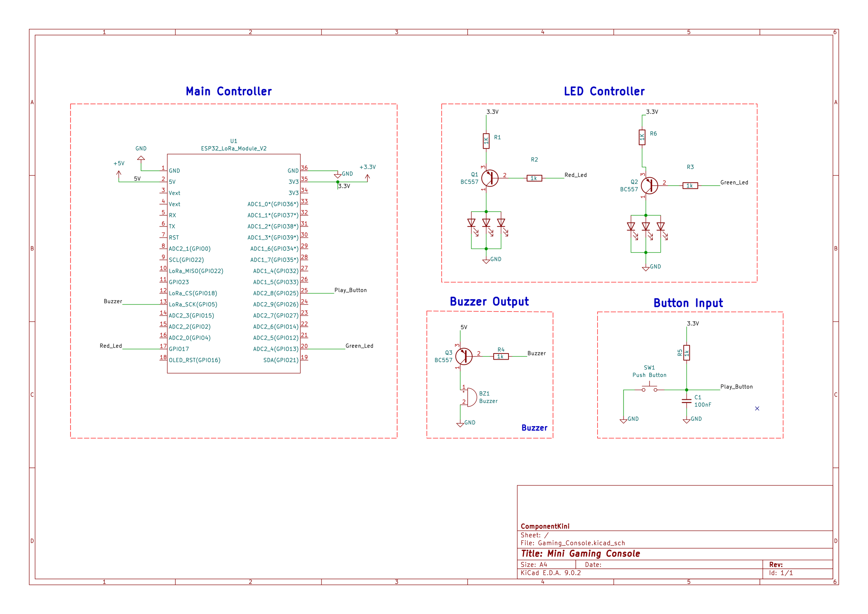The width and height of the screenshot is (868, 614).
Task: Click resistor R5 in Button Input
Action: click(x=686, y=352)
